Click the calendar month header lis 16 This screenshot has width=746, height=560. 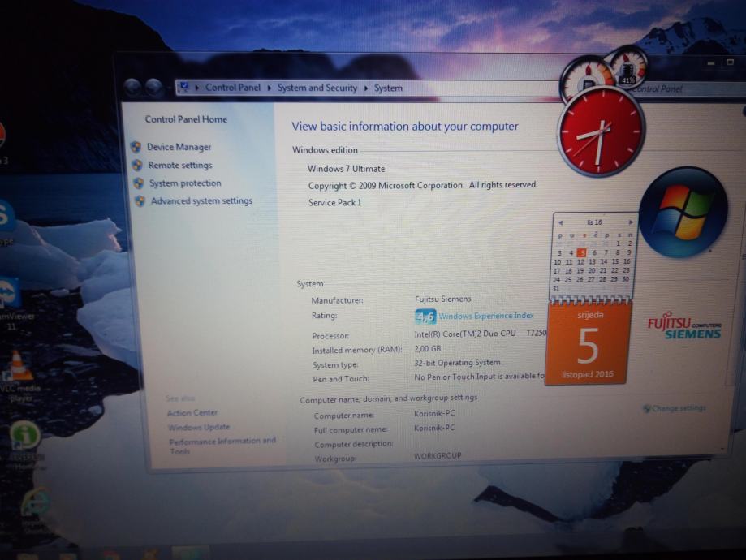[594, 222]
